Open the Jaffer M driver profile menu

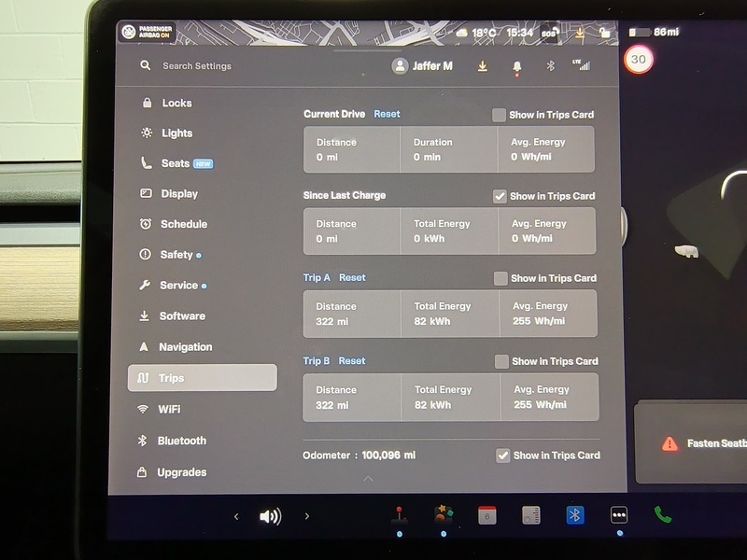[425, 66]
